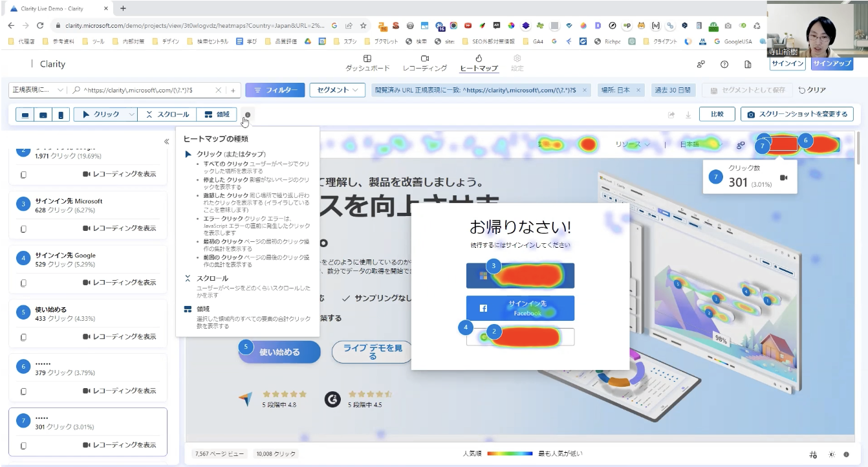Open the 過去 30 日間 date filter
This screenshot has width=868, height=467.
672,91
